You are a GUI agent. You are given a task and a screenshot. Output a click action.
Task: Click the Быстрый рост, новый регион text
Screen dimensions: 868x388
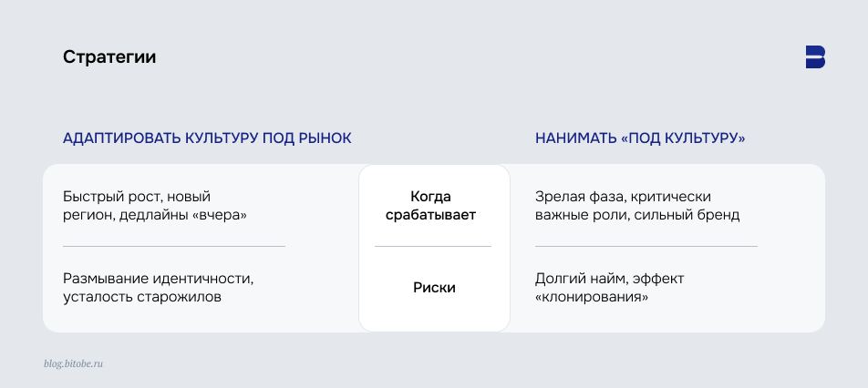pos(154,206)
